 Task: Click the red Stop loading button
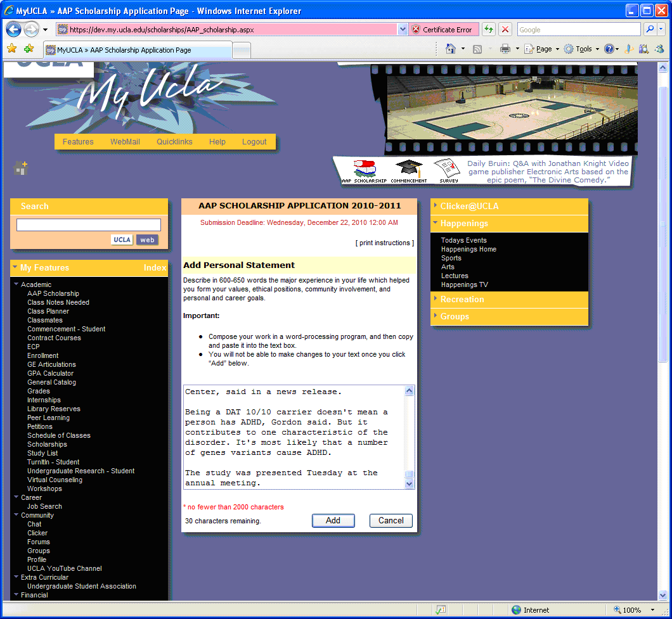pyautogui.click(x=505, y=29)
